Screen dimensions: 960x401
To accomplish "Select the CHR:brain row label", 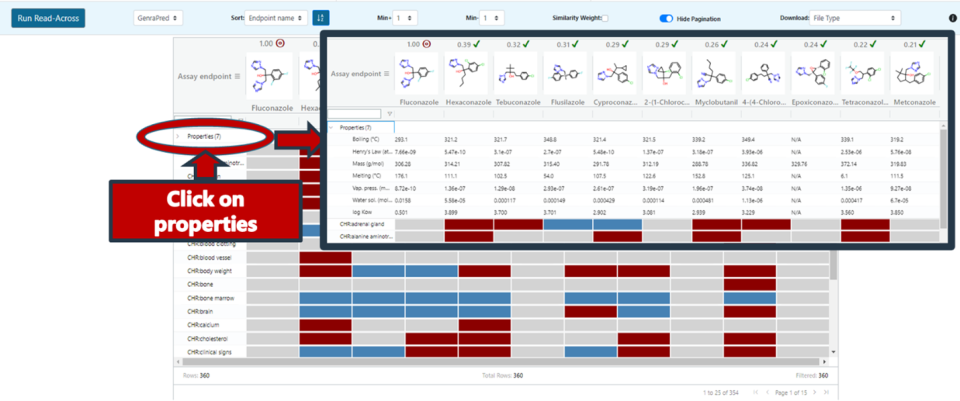I will click(x=198, y=312).
